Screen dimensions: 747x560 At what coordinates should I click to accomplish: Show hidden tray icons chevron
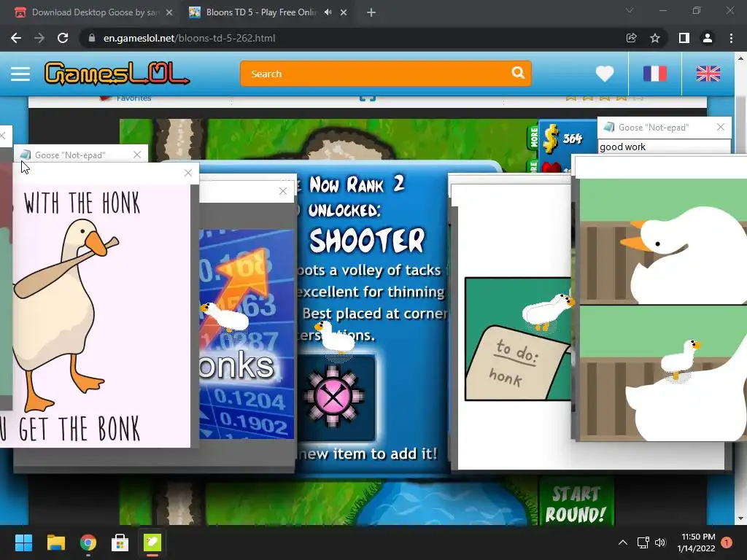click(623, 542)
